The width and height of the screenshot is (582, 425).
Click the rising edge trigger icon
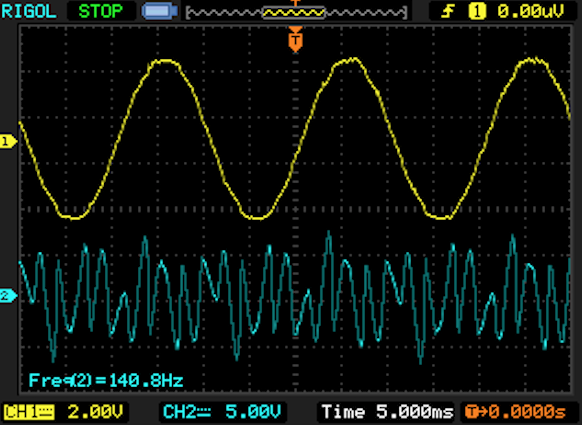click(x=448, y=11)
